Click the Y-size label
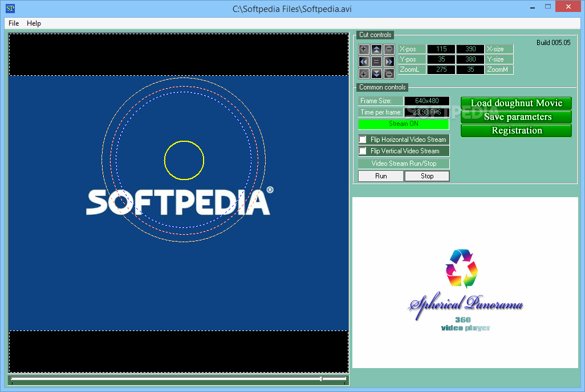 click(x=499, y=59)
